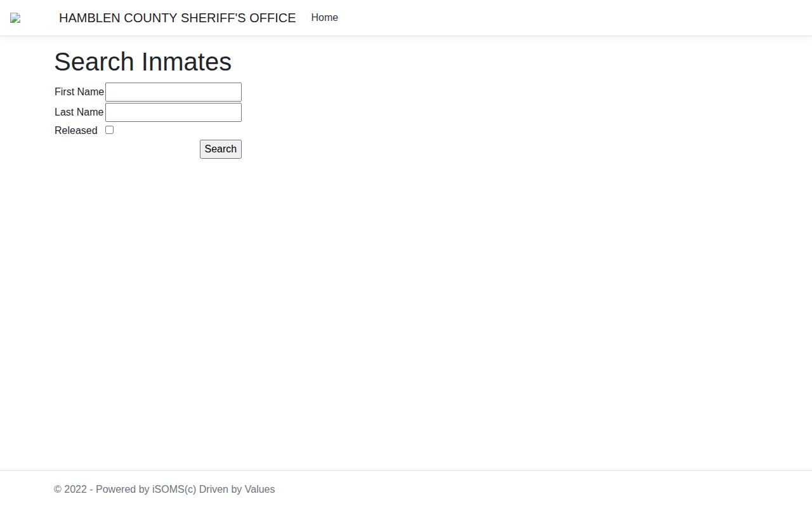Go to the Home nav item
The width and height of the screenshot is (812, 508).
324,18
